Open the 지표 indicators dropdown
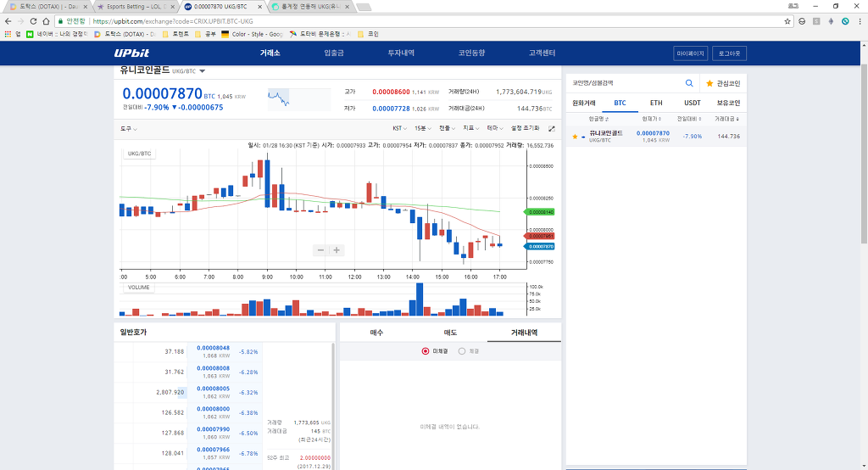This screenshot has height=470, width=868. click(x=471, y=128)
